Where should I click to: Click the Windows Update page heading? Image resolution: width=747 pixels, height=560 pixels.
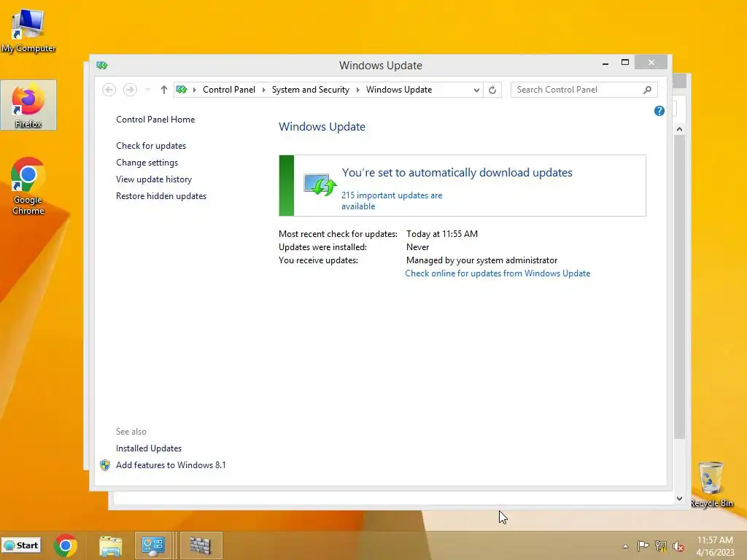click(x=322, y=127)
